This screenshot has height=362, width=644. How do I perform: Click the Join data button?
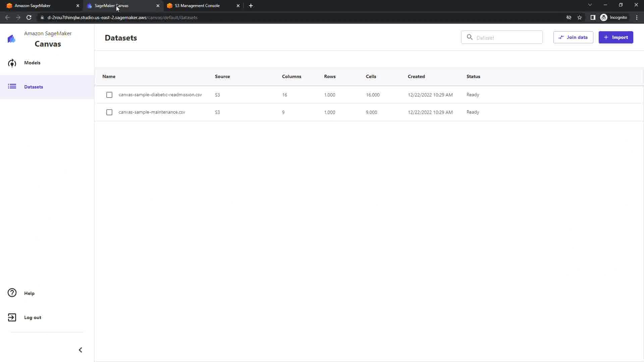coord(573,37)
